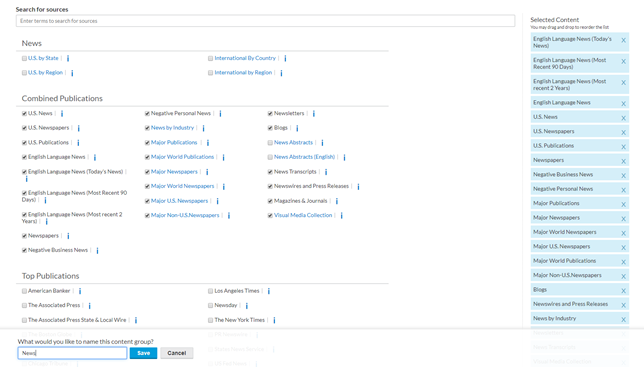Click info icon next to Newsletters
The height and width of the screenshot is (367, 644).
tap(313, 114)
